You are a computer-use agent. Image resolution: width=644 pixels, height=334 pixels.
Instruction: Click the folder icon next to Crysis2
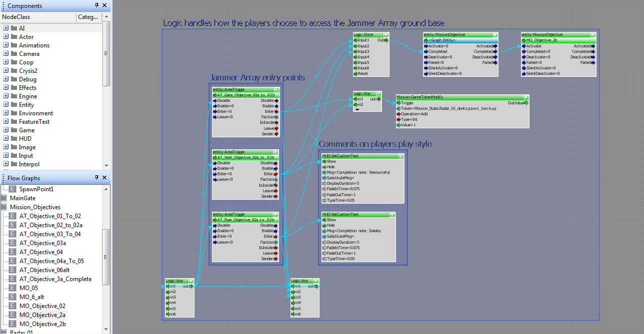coord(14,70)
